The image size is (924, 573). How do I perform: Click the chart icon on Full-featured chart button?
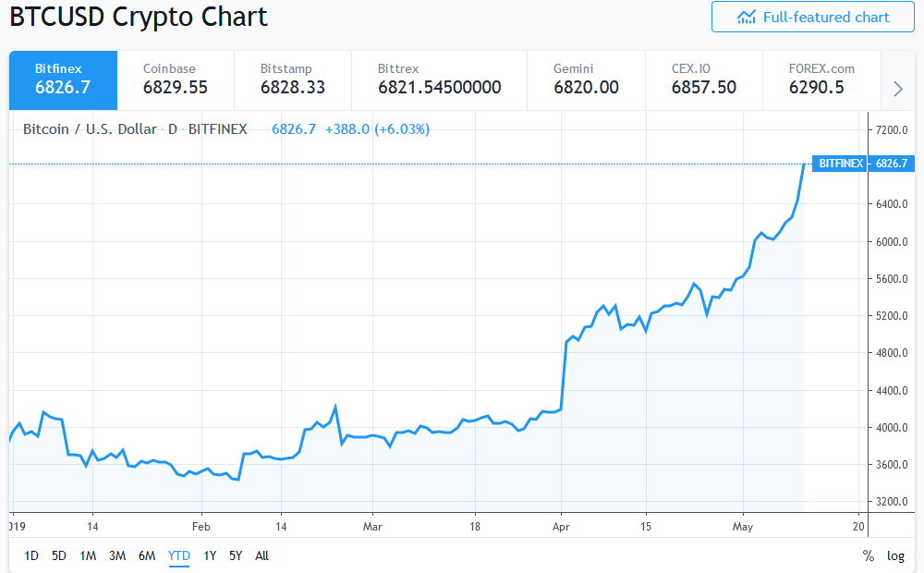[x=748, y=17]
